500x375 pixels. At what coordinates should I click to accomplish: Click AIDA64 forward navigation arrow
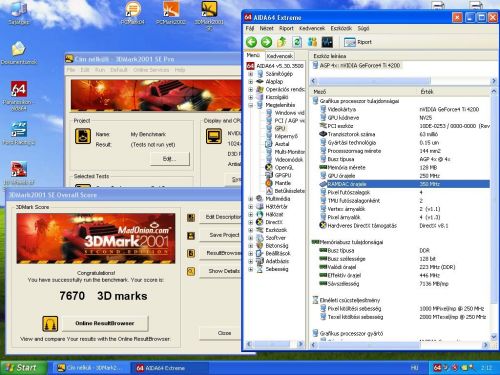pos(266,42)
